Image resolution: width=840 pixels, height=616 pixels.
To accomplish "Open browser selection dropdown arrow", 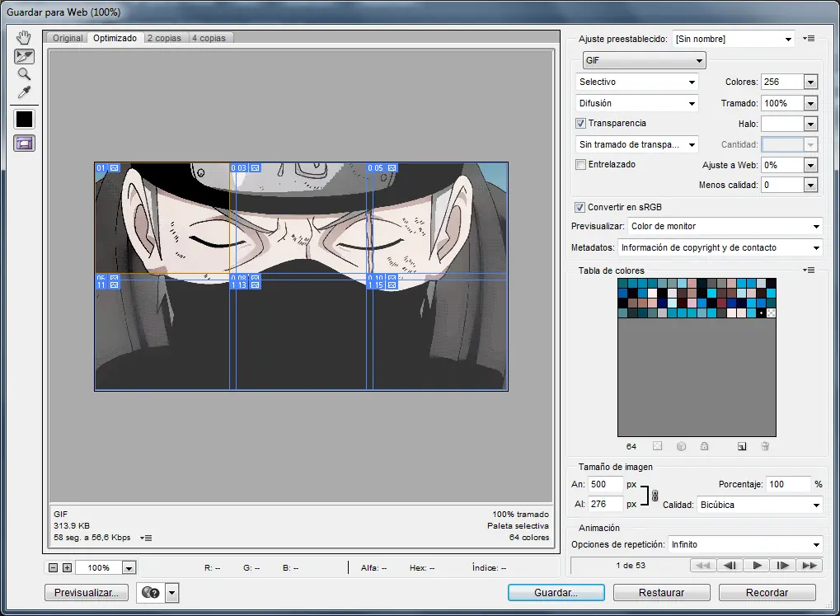I will point(171,592).
